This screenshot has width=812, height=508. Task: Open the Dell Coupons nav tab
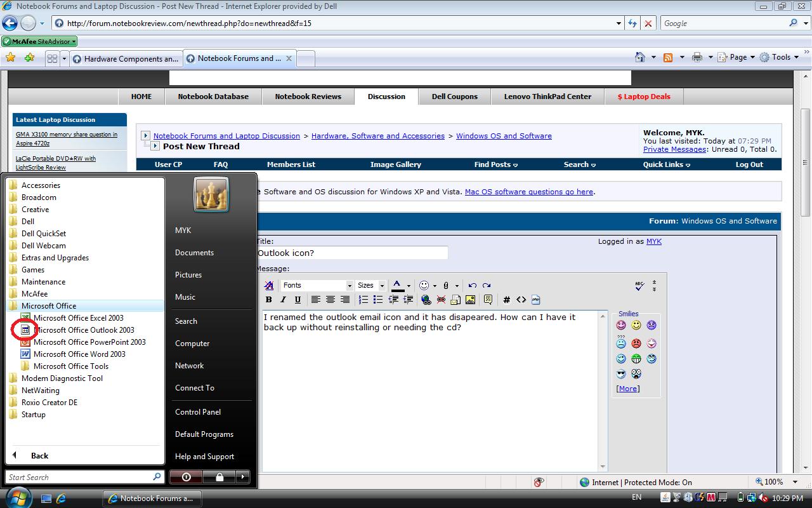pos(455,97)
